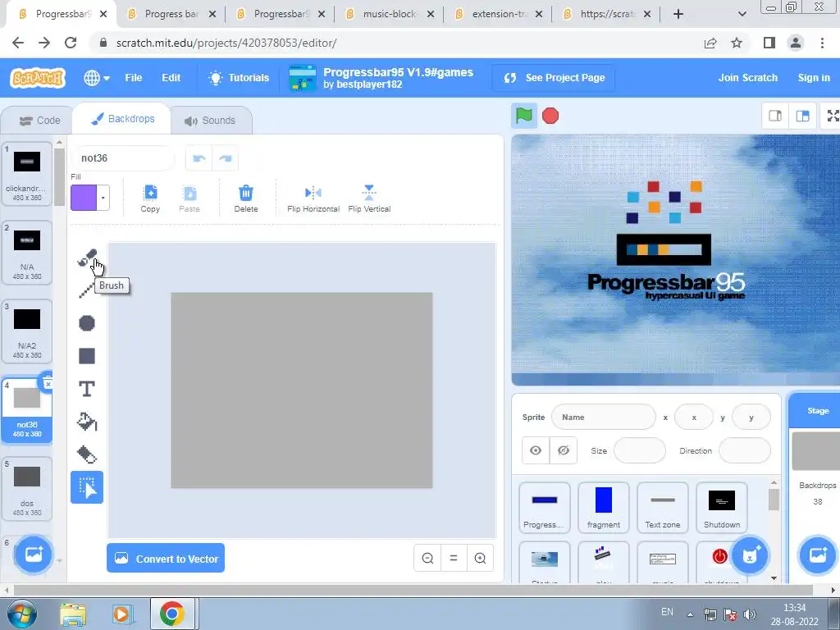840x630 pixels.
Task: Switch to the Backdrops tab
Action: tap(123, 119)
